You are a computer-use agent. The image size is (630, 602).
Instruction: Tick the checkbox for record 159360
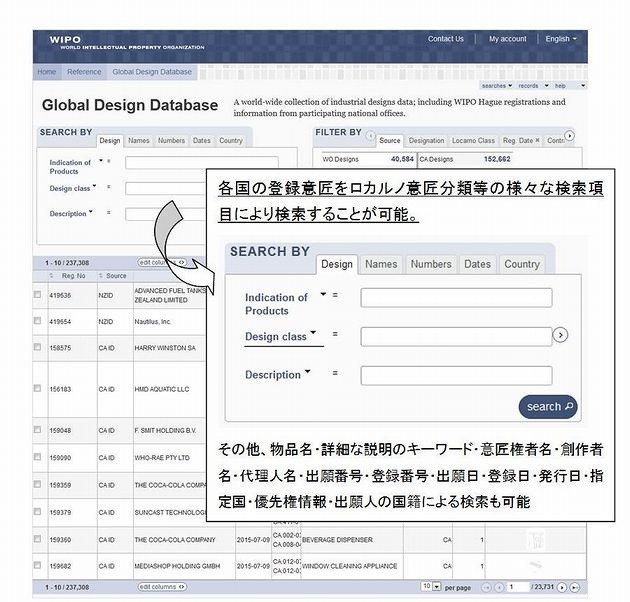(37, 539)
